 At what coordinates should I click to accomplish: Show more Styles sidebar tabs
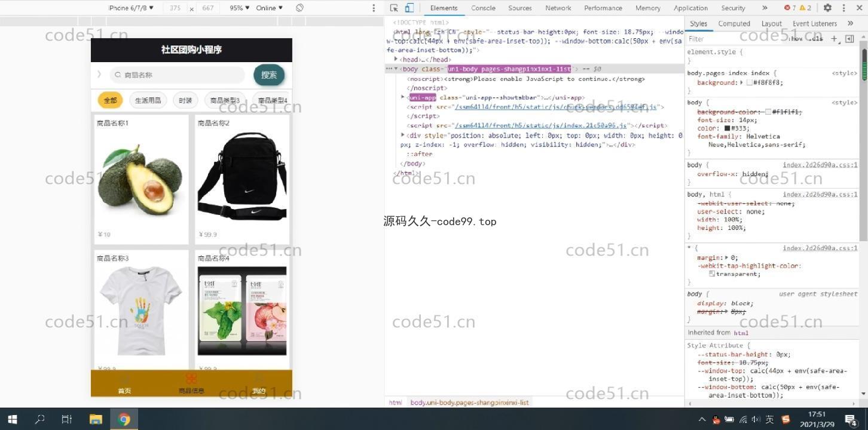coord(850,23)
